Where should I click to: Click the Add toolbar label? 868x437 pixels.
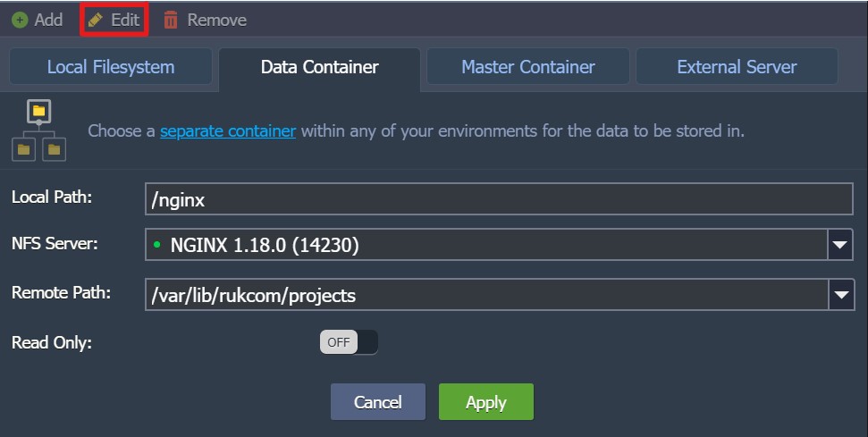48,20
